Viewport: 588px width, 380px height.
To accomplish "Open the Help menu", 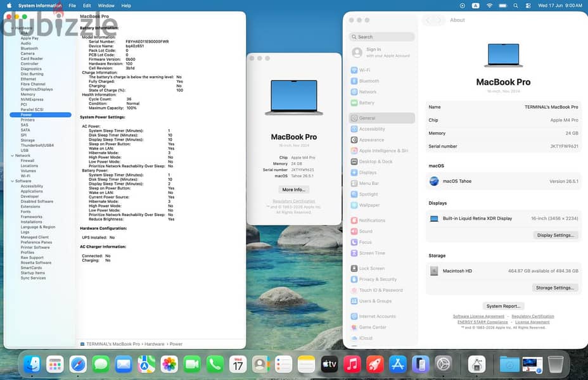I will tap(126, 6).
